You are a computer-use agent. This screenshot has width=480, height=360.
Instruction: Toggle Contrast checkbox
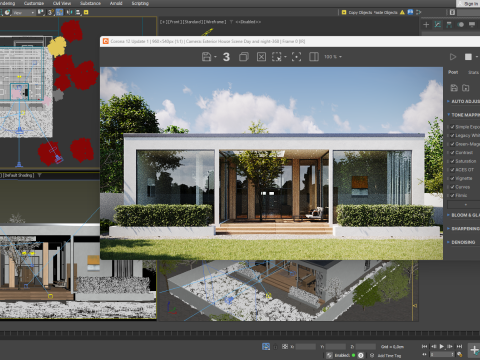[x=452, y=153]
